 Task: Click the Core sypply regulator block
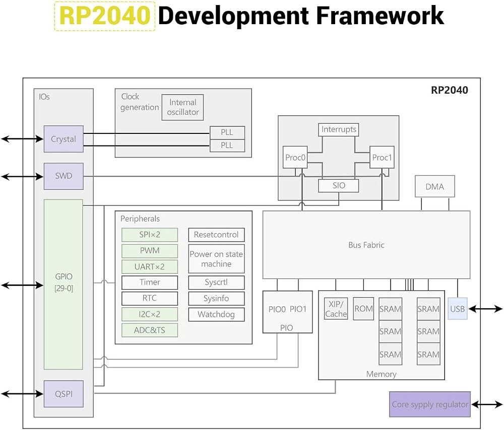click(x=430, y=404)
